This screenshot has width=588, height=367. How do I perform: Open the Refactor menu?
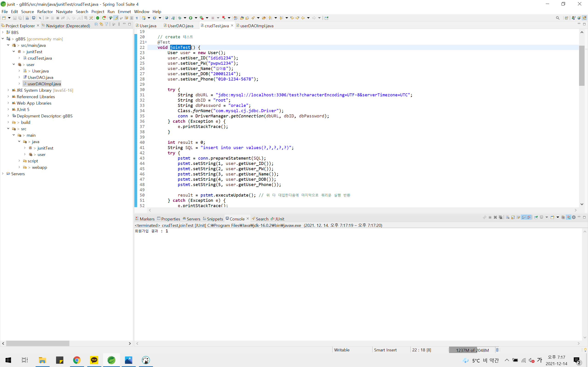point(45,11)
